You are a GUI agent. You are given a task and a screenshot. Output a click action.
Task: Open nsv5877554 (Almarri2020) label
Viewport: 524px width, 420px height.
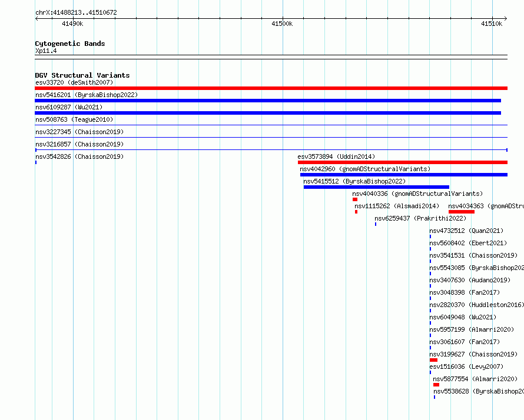coord(475,379)
